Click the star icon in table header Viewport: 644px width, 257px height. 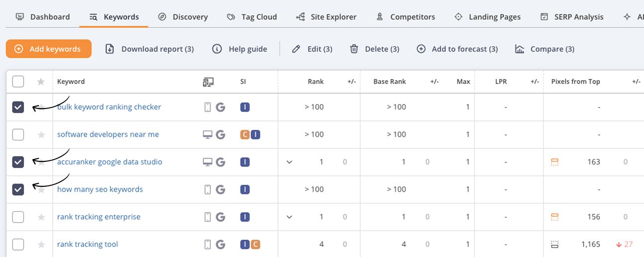[41, 82]
